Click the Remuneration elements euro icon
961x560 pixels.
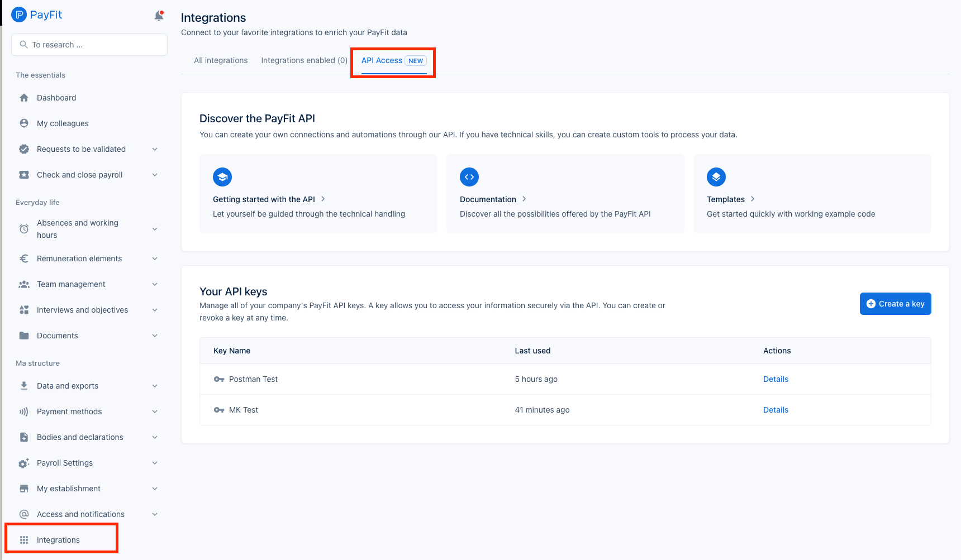coord(24,259)
